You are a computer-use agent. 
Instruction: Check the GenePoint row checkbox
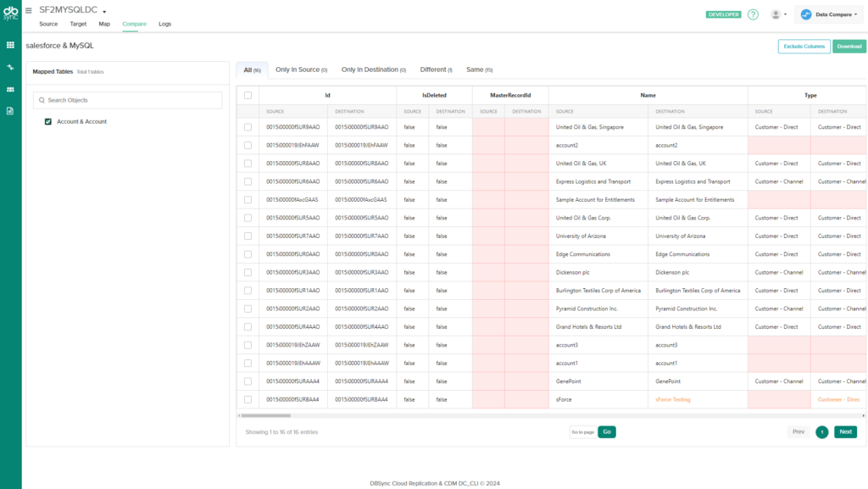[248, 381]
